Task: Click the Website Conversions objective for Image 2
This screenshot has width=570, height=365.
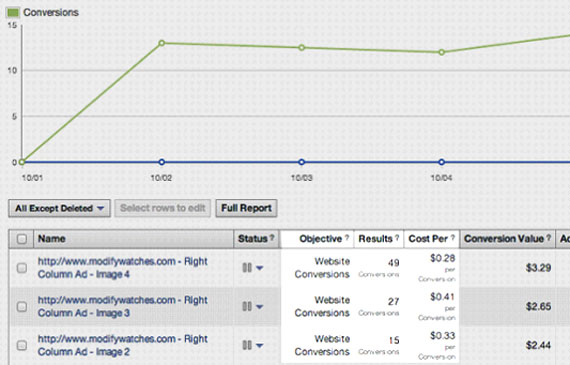Action: (322, 345)
